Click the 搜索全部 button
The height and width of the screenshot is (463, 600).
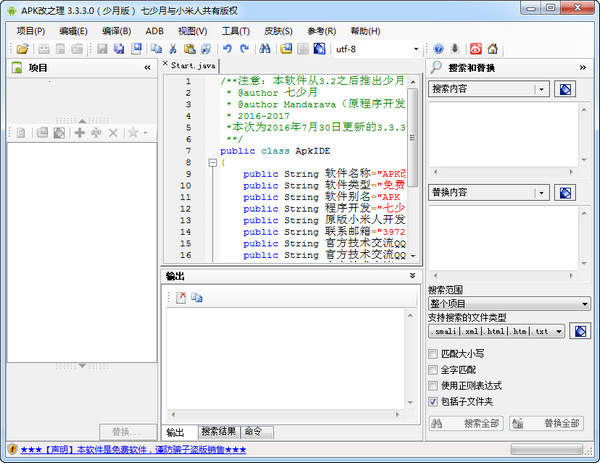(x=466, y=424)
